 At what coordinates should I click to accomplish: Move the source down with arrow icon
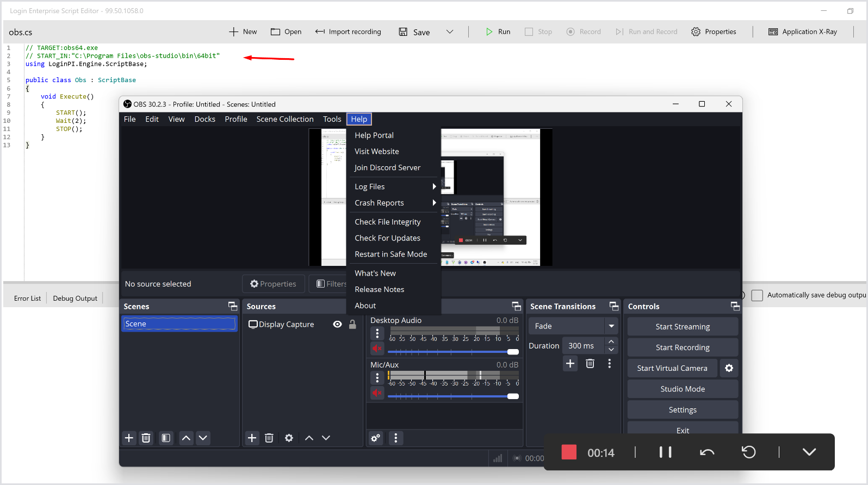(x=326, y=438)
